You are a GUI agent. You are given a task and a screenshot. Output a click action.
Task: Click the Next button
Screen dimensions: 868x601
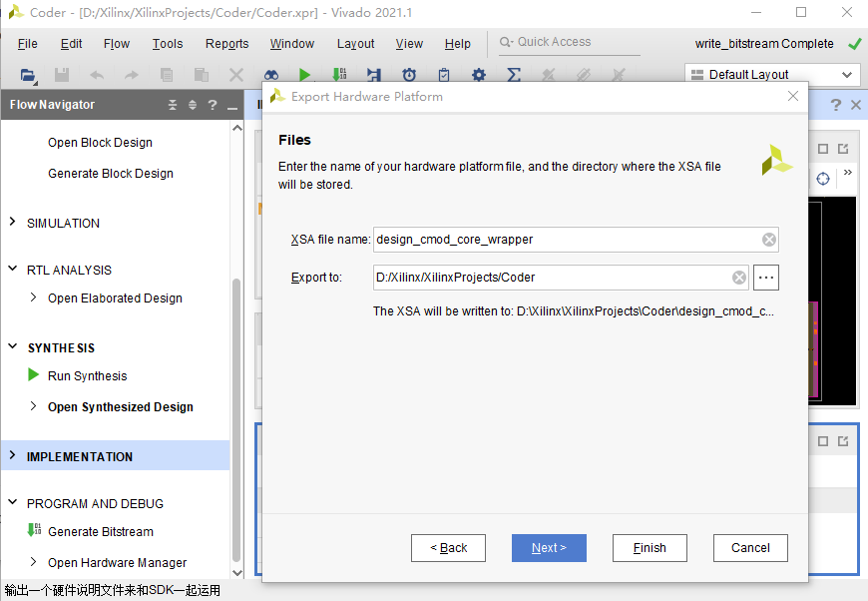pos(549,548)
